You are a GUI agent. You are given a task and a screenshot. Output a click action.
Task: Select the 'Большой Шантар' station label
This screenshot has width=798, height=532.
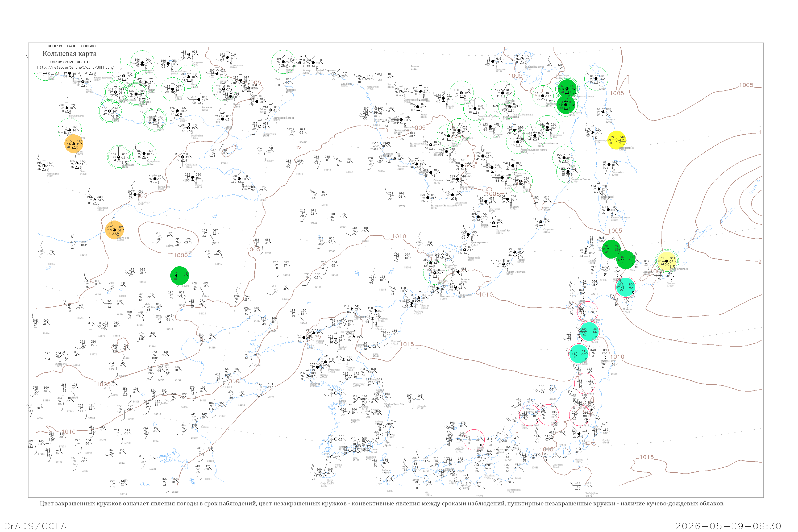click(534, 67)
